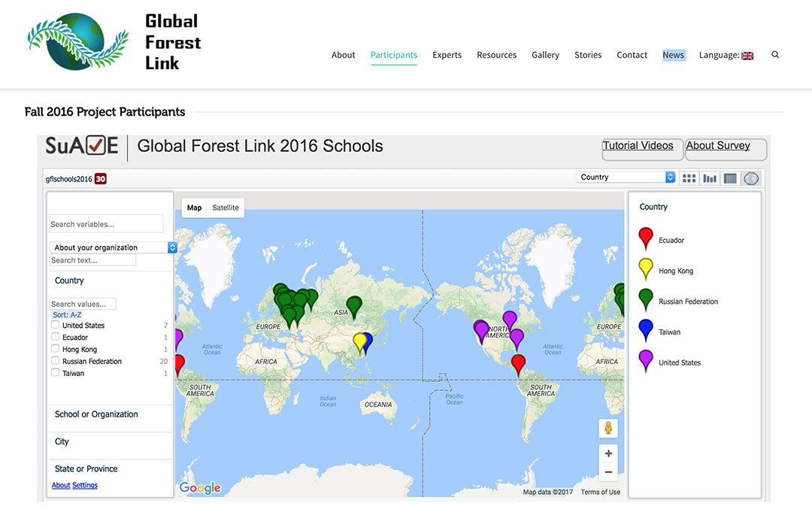812x509 pixels.
Task: Open the Country view dropdown
Action: (626, 177)
